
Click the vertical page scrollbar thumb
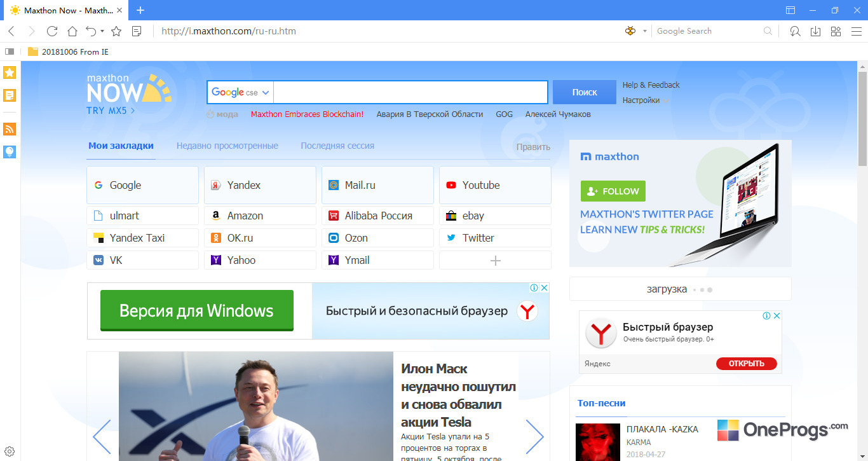[x=862, y=120]
